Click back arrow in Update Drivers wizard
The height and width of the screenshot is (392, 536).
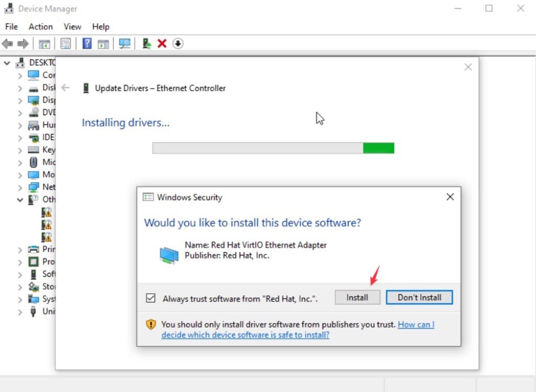click(x=65, y=88)
